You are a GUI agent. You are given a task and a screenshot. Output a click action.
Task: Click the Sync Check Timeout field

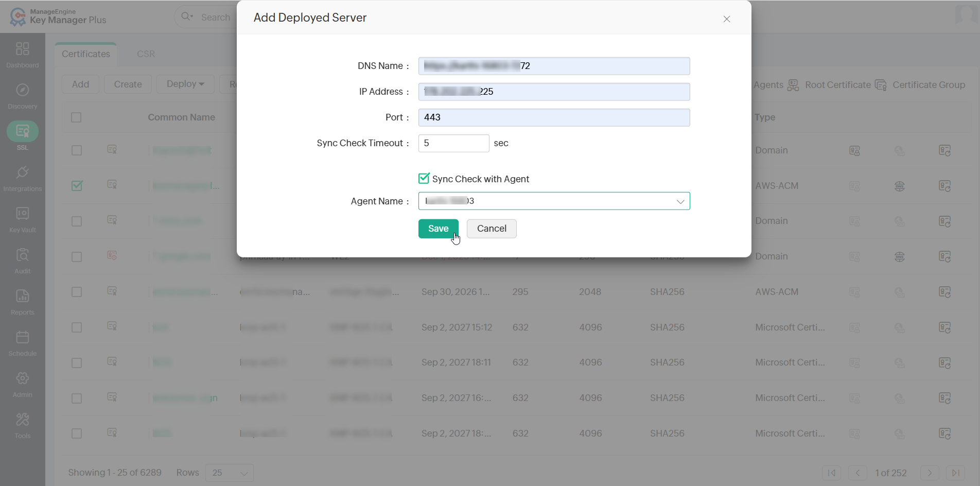coord(453,143)
